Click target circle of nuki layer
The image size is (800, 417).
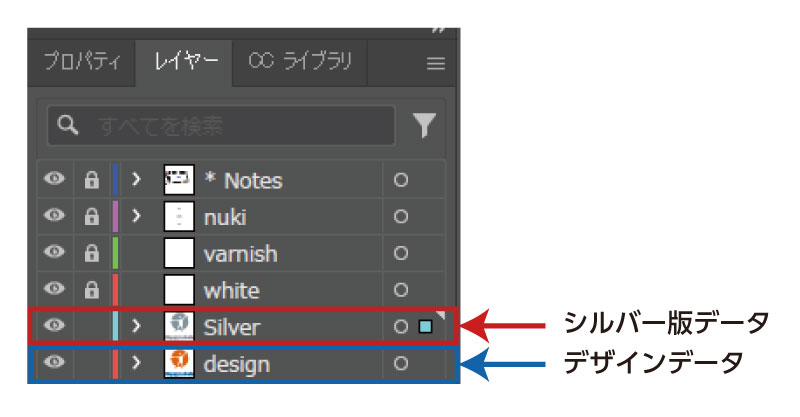tap(401, 216)
